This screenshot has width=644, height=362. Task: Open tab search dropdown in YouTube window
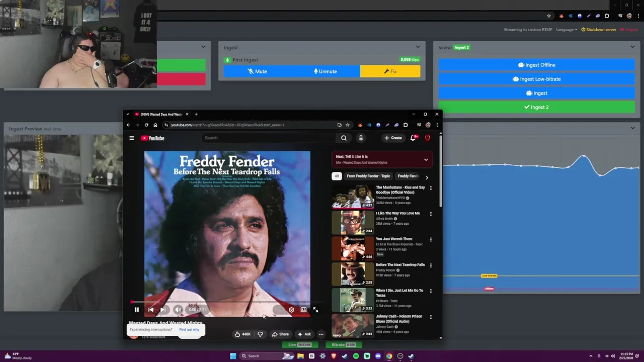coord(128,114)
